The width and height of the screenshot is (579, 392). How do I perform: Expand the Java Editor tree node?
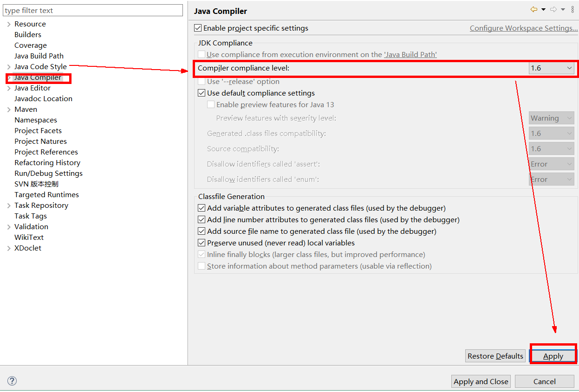pos(9,88)
